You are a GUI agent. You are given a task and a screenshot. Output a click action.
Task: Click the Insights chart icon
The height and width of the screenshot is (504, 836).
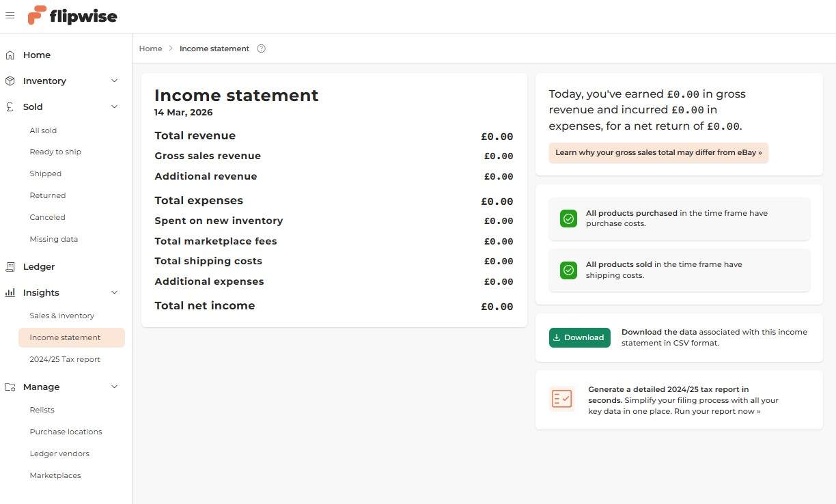point(10,292)
